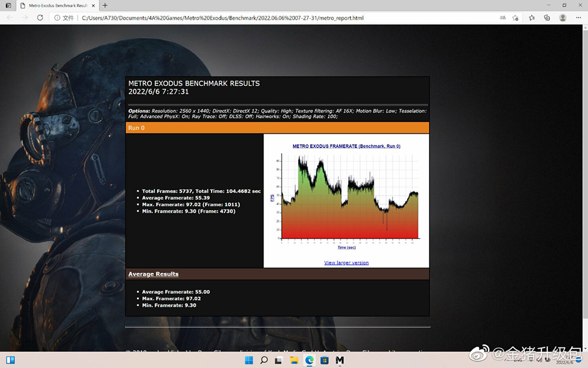
Task: Add this page to favorites with the star icon
Action: coord(516,18)
